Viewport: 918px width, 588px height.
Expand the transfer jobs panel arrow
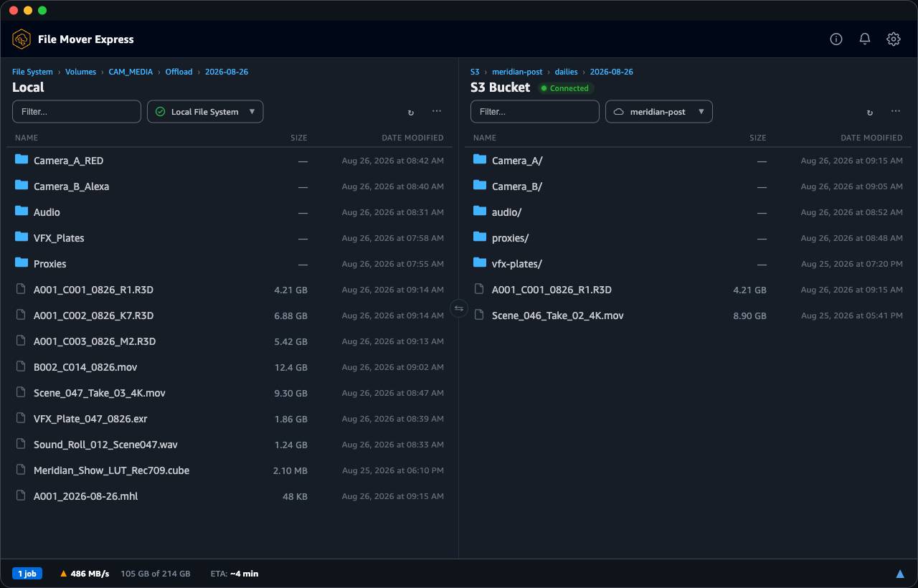[900, 574]
